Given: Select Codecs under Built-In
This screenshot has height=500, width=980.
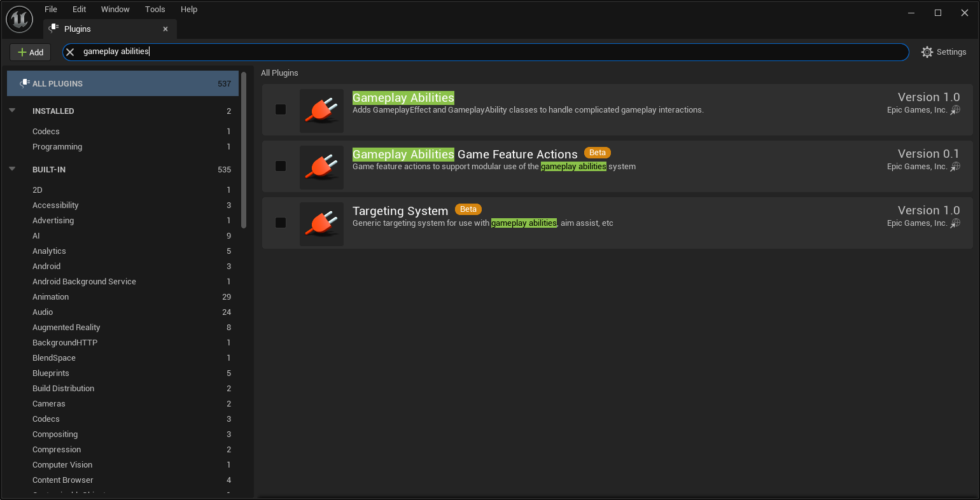Looking at the screenshot, I should (123, 419).
